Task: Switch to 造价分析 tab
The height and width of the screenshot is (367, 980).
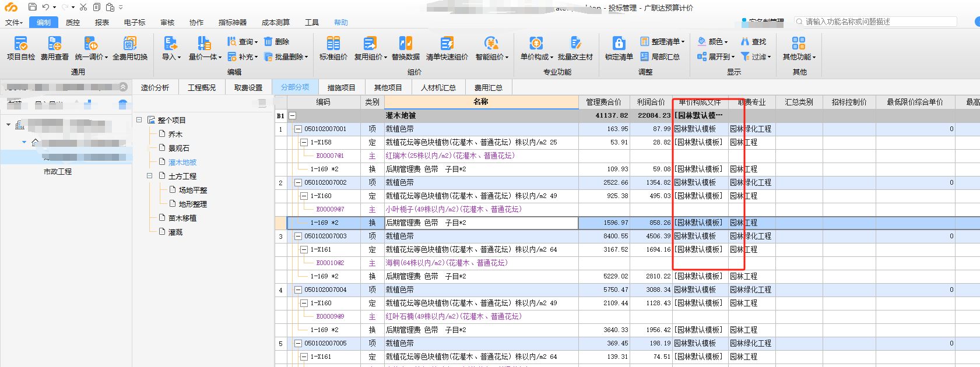Action: coord(155,87)
